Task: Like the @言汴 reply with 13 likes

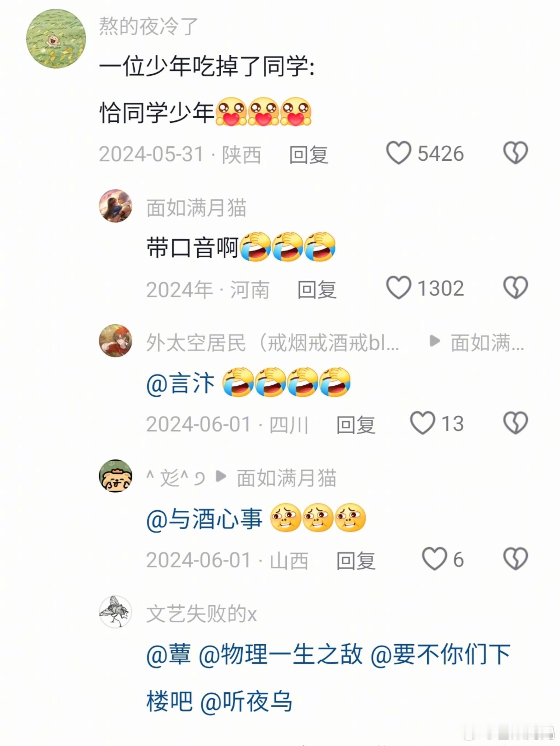Action: (422, 423)
